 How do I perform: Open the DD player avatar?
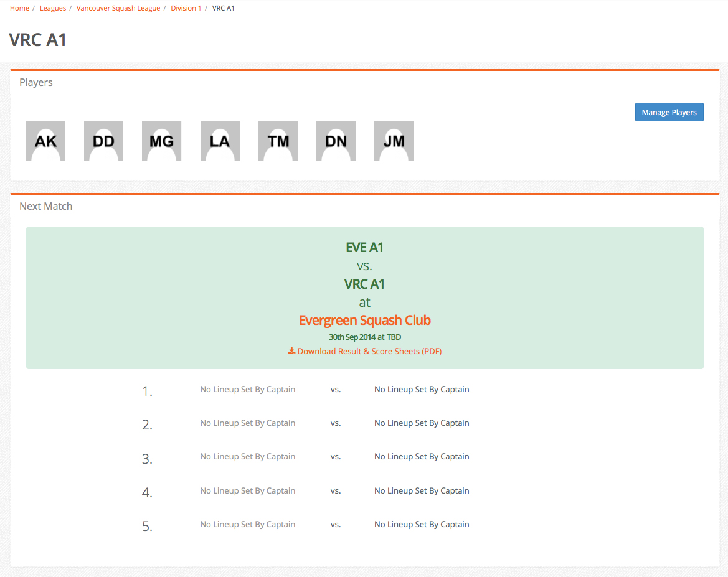(x=103, y=141)
